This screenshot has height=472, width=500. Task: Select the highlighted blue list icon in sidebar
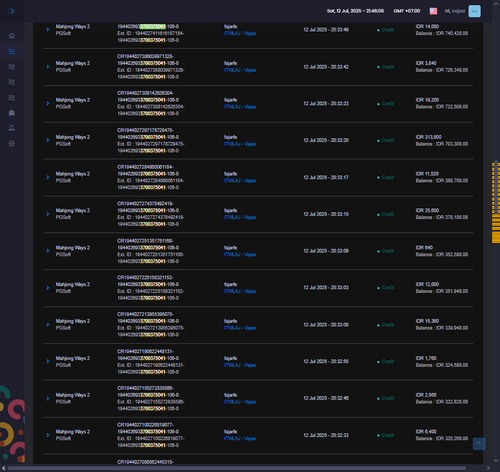tap(12, 51)
